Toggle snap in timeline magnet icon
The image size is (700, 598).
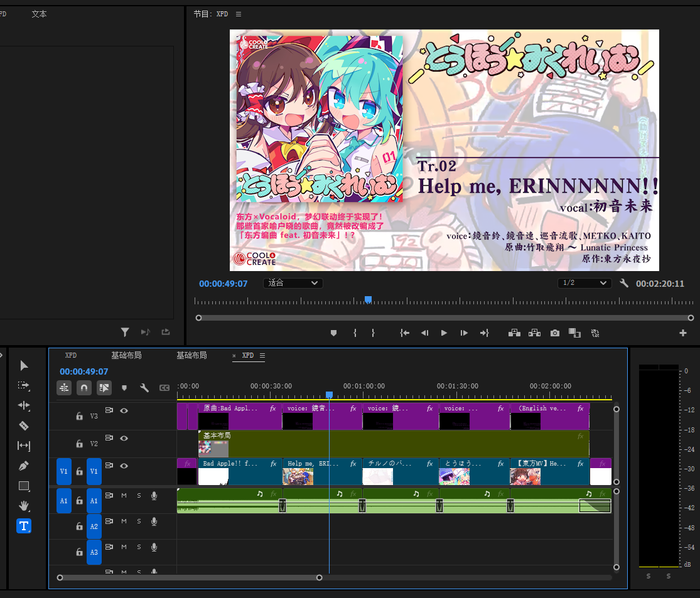pos(84,388)
